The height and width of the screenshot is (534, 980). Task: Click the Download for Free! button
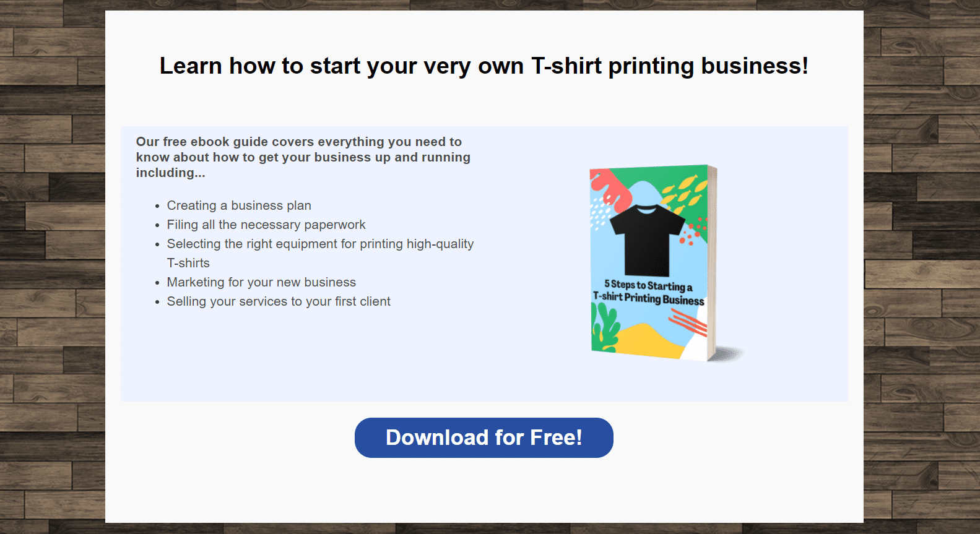[x=483, y=437]
